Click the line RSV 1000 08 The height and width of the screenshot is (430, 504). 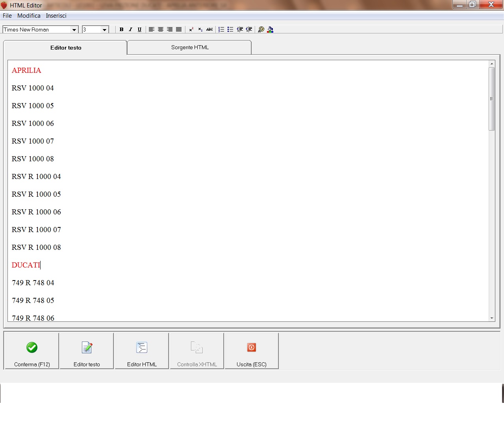(33, 159)
